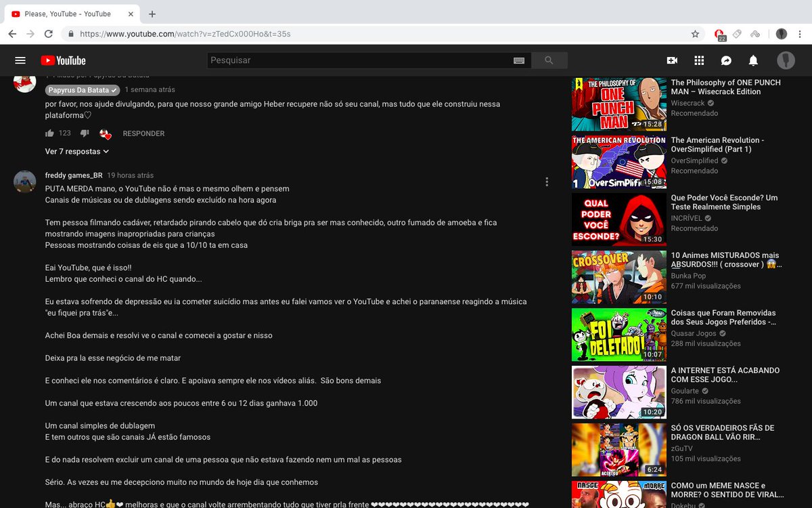Click the browser address bar URL
812x508 pixels.
[185, 33]
